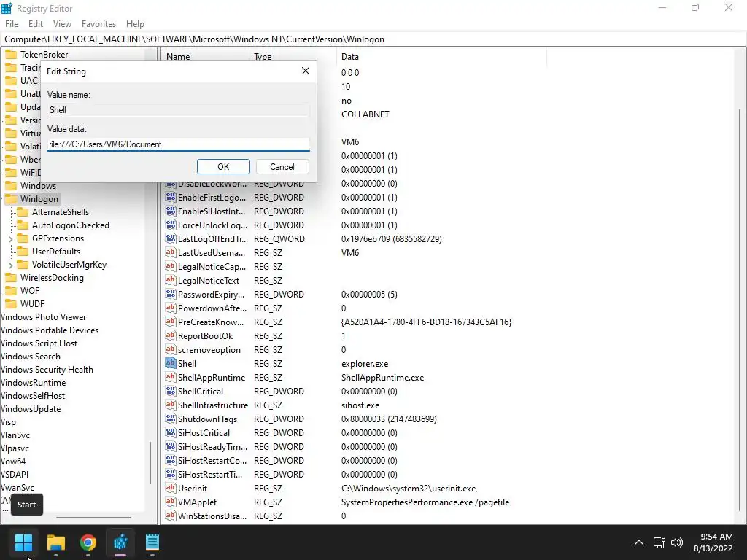The height and width of the screenshot is (560, 747).
Task: Expand the VolatileUserMgrKey key
Action: [10, 265]
